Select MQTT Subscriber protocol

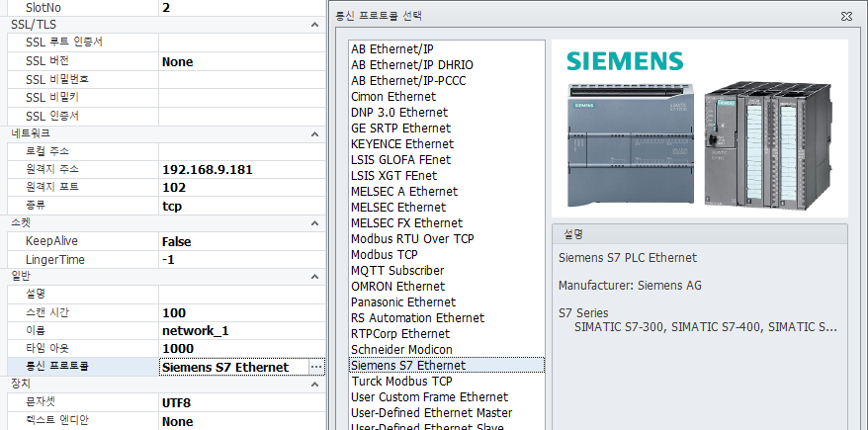446,271
